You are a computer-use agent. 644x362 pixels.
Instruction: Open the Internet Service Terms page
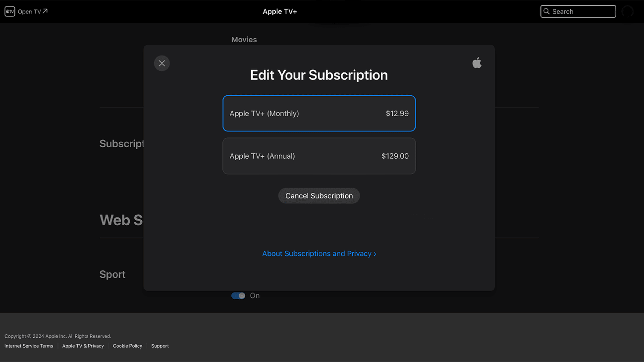pos(28,346)
